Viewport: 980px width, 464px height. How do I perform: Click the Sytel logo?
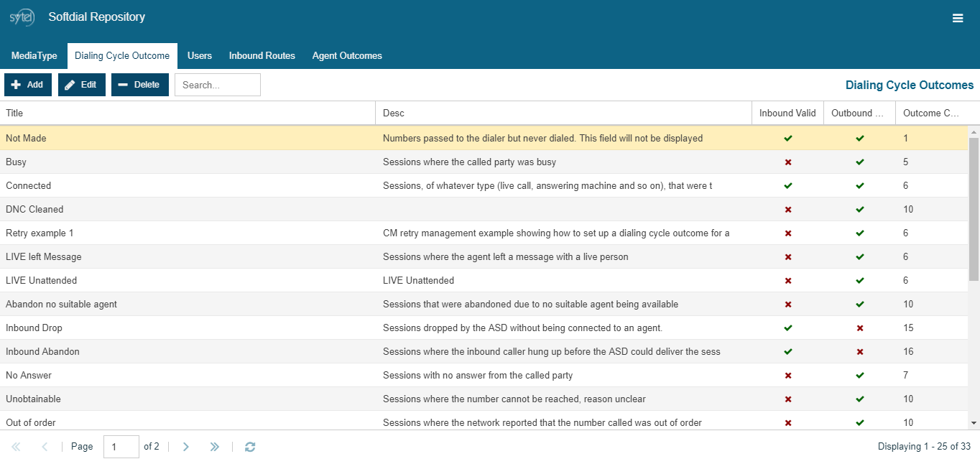pos(22,17)
